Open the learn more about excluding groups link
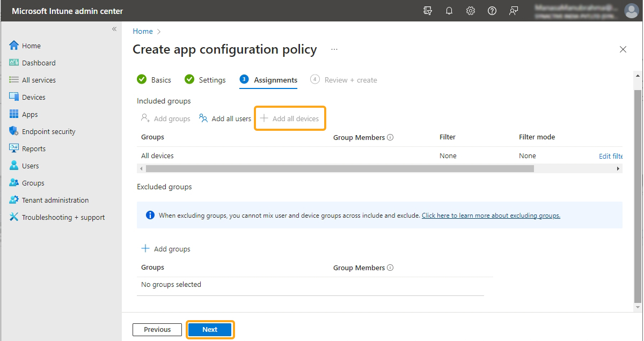Viewport: 644px width, 341px height. 491,216
